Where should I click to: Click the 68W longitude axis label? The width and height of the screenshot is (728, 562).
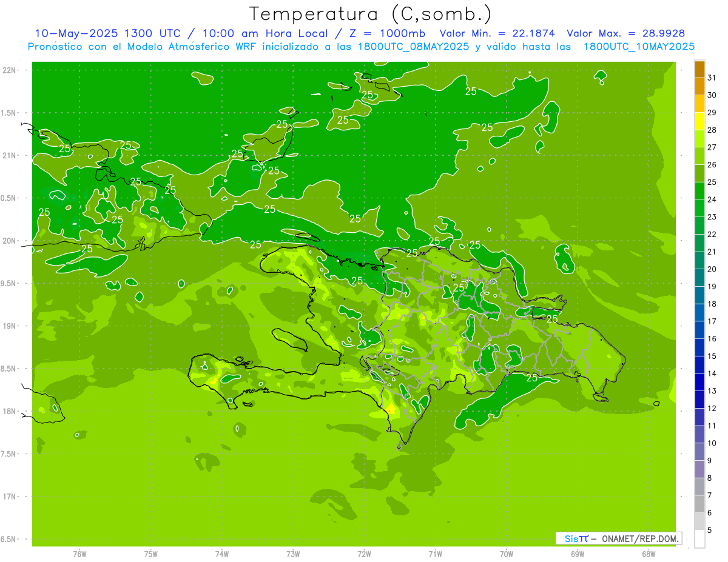[x=649, y=554]
